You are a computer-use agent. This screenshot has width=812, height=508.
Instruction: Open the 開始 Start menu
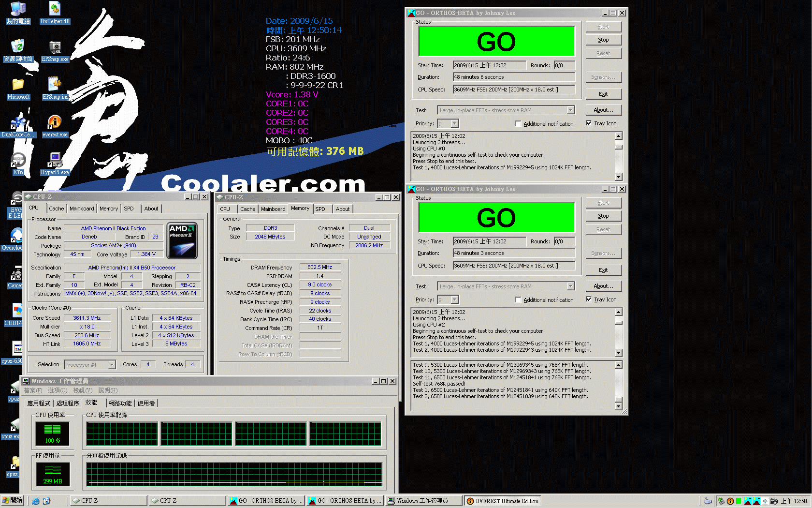click(x=13, y=501)
